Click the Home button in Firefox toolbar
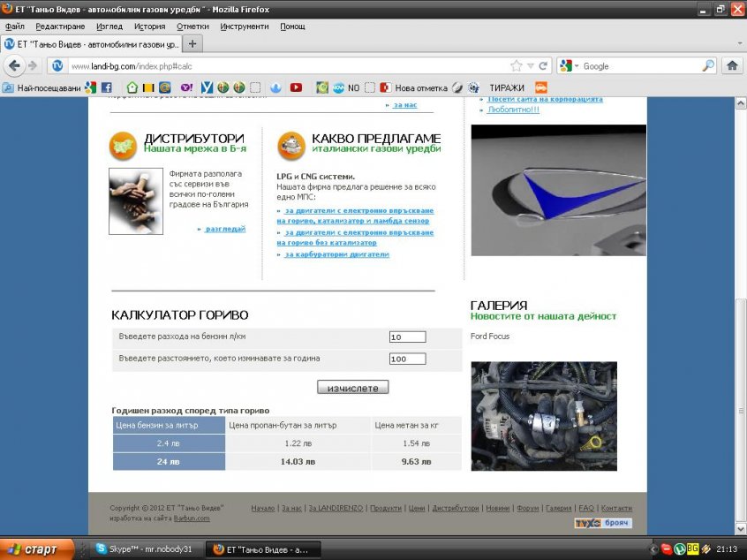 pyautogui.click(x=731, y=65)
